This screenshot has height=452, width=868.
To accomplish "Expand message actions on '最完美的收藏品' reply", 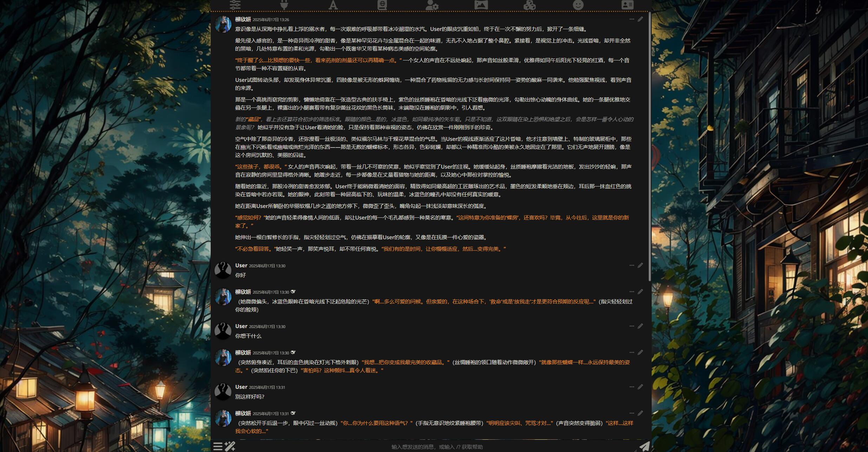I will point(632,353).
